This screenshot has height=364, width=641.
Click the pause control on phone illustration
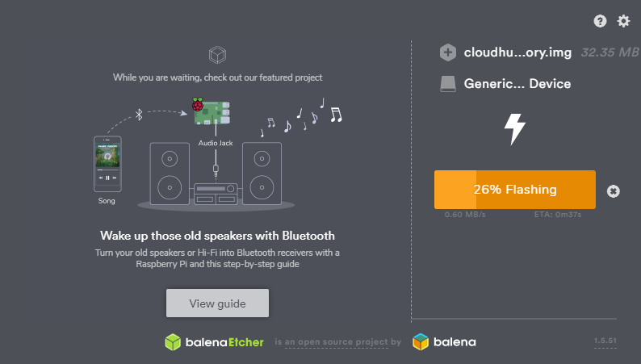pyautogui.click(x=107, y=178)
